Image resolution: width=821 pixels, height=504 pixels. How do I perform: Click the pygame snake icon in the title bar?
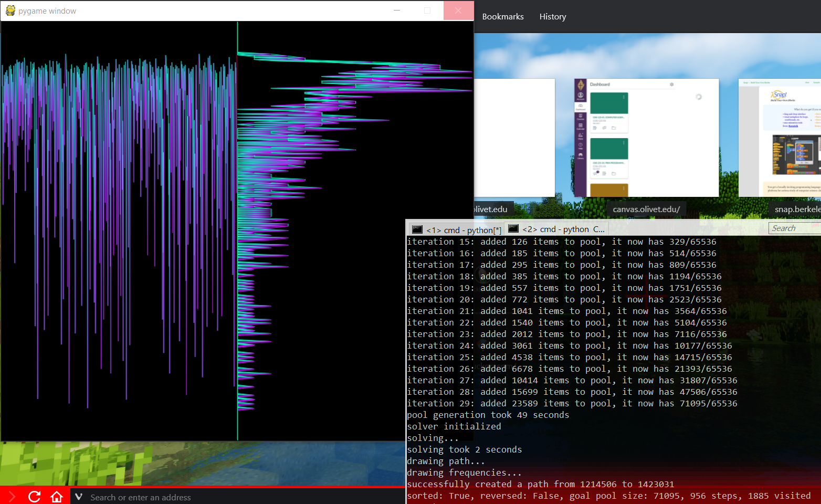[x=10, y=10]
